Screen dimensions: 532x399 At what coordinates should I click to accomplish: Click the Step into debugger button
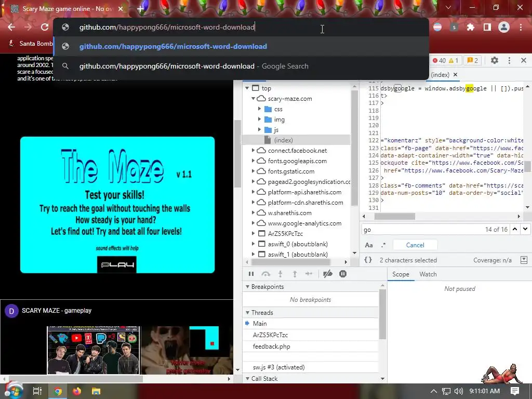coord(280,274)
